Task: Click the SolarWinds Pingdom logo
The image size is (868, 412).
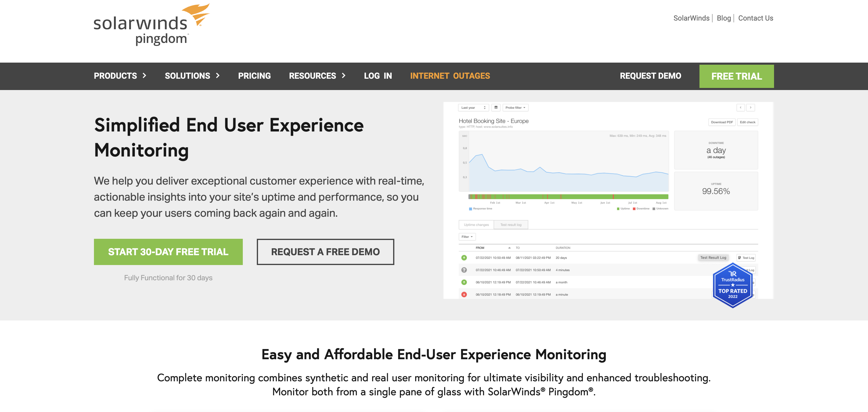Action: pyautogui.click(x=151, y=25)
